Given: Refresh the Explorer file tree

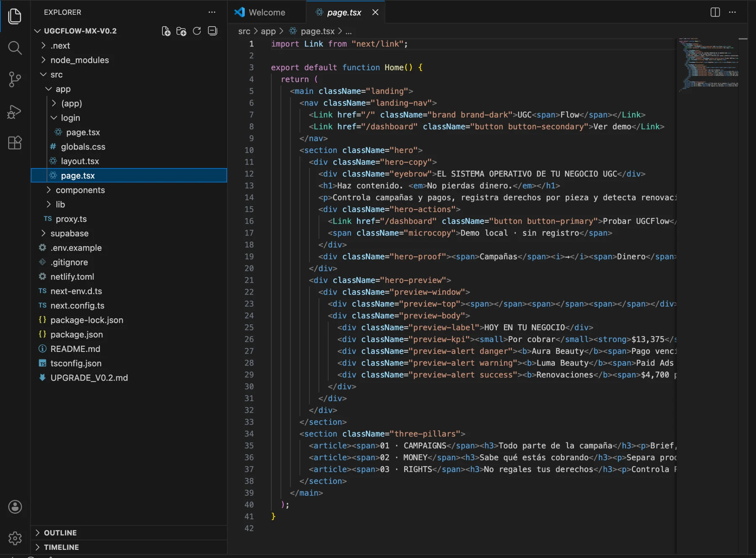Looking at the screenshot, I should 197,31.
